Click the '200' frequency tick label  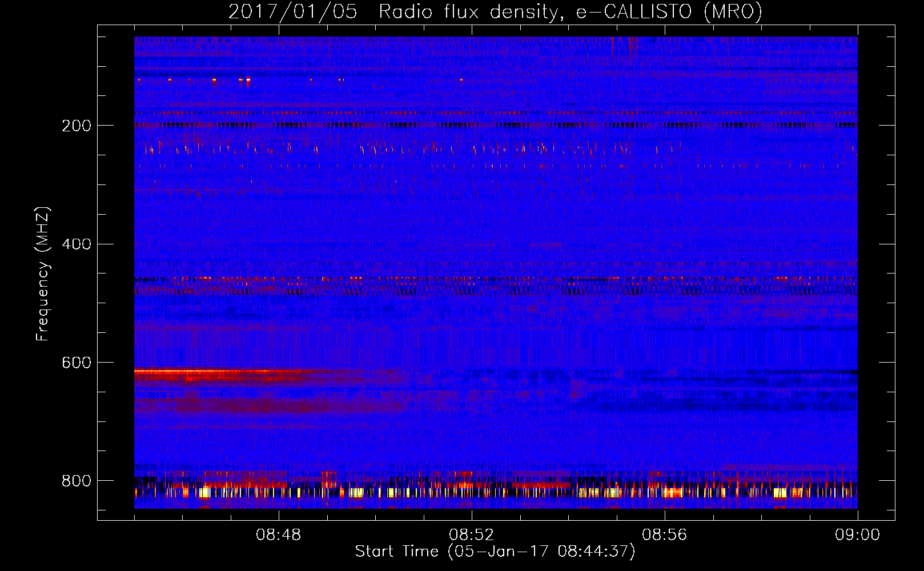(77, 126)
